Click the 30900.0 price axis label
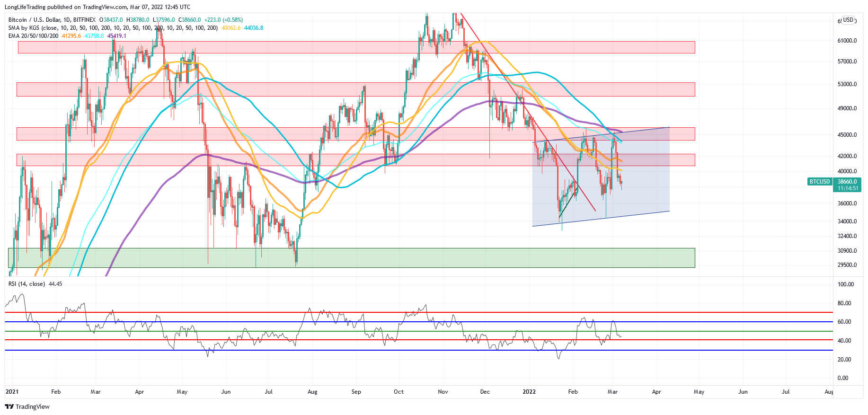The height and width of the screenshot is (415, 868). (x=847, y=251)
